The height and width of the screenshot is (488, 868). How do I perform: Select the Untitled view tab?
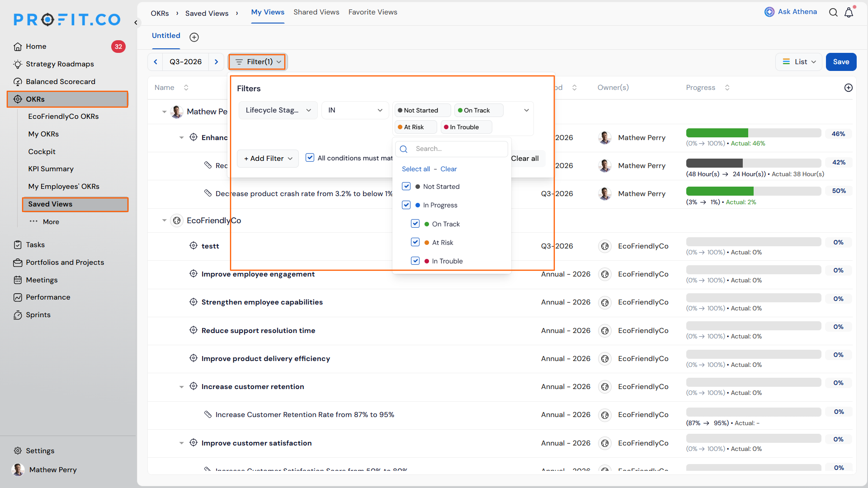(166, 36)
